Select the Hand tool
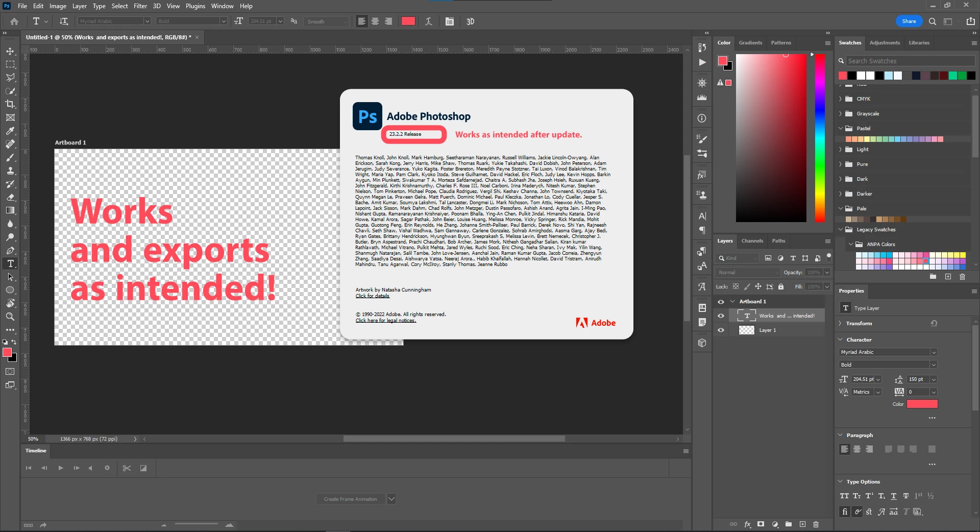 (10, 303)
